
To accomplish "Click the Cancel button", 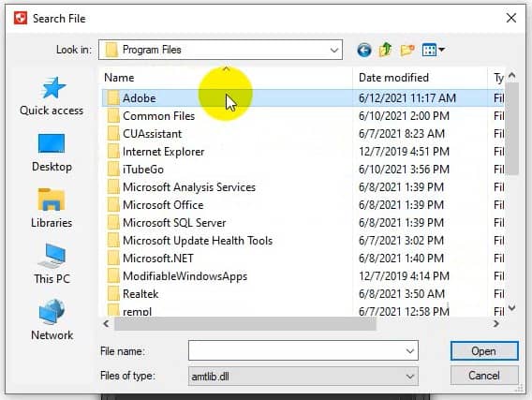I will pyautogui.click(x=484, y=376).
